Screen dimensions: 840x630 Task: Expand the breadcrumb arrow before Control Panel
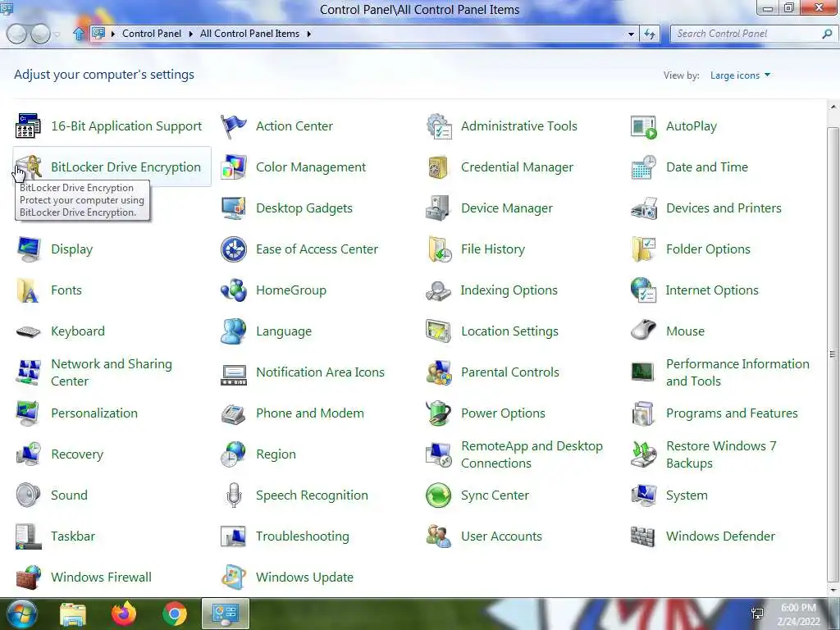tap(113, 34)
